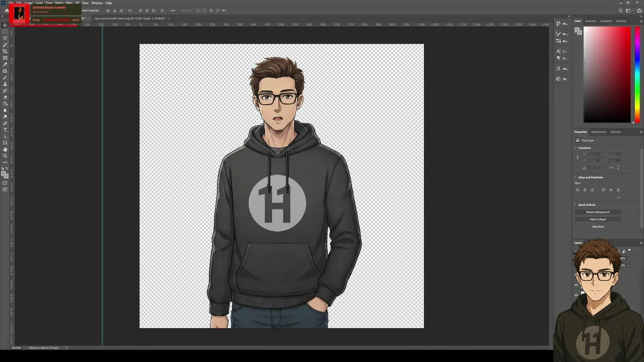Select the Healing Brush tool
Viewport: 644px width, 362px height.
[x=6, y=71]
